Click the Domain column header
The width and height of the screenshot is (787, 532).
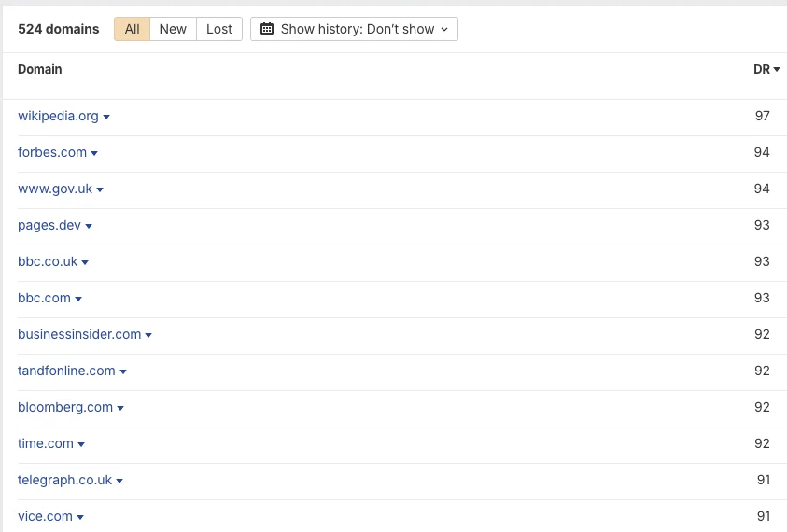[39, 69]
